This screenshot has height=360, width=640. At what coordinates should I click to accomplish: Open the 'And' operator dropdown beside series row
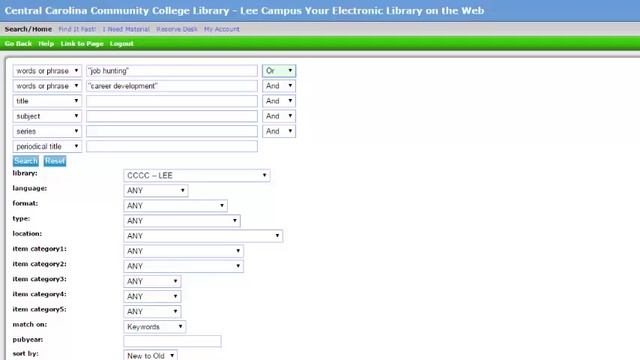[279, 131]
